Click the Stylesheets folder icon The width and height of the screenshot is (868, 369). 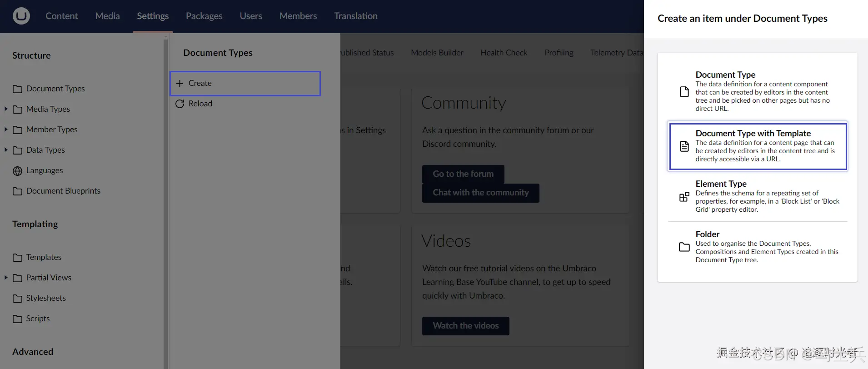(17, 299)
